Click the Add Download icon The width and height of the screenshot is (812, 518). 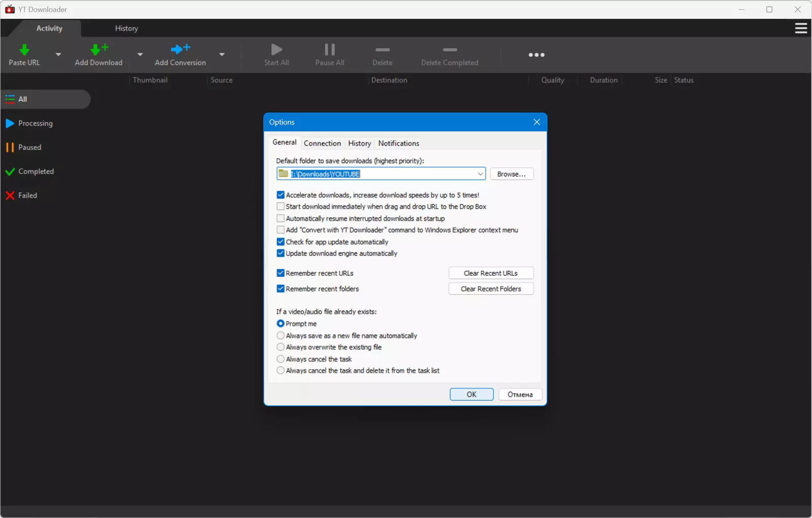pos(99,49)
